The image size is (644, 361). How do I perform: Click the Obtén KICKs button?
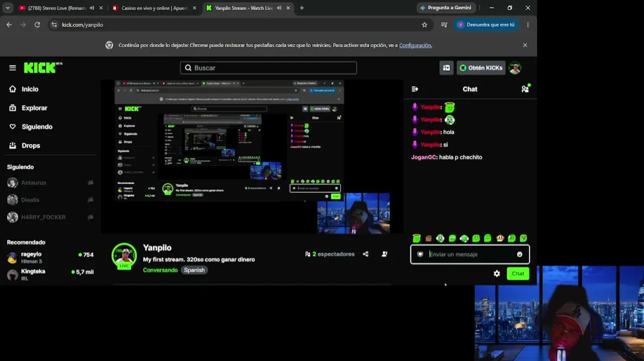coord(481,68)
